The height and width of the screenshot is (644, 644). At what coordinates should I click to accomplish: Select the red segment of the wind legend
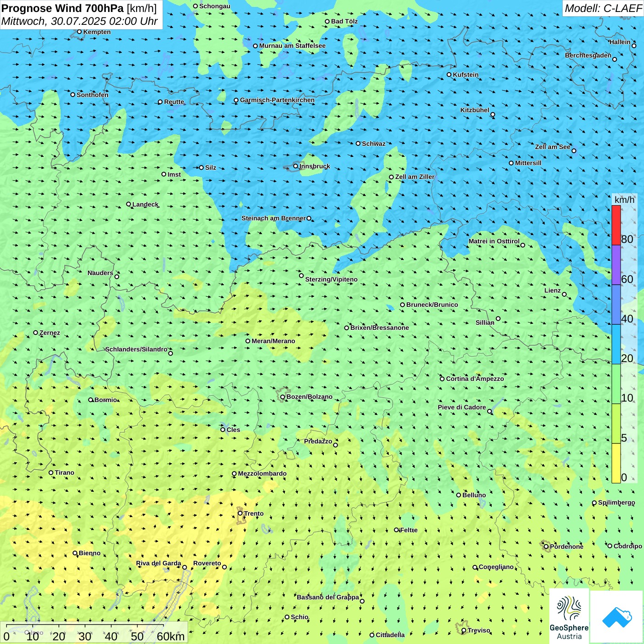616,225
